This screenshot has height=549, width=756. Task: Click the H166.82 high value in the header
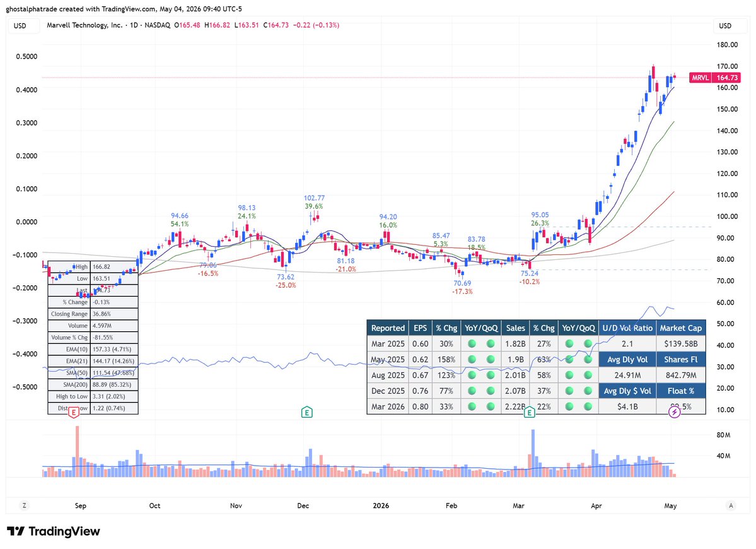pos(217,25)
